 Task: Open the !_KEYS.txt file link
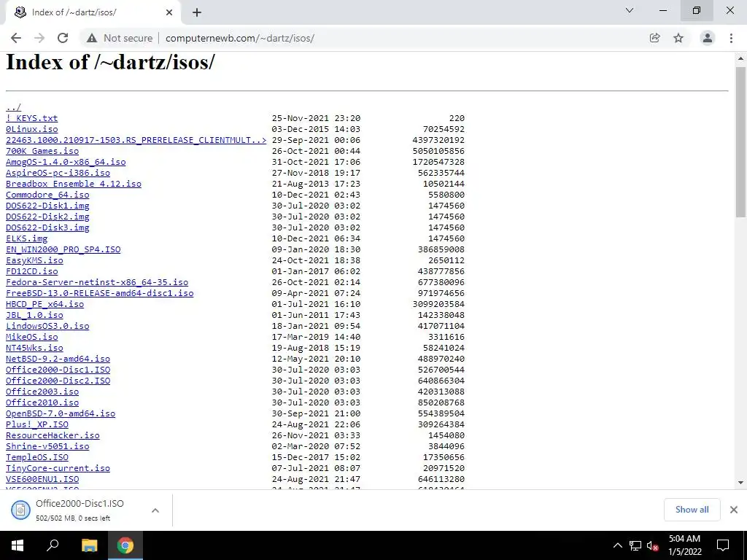[32, 118]
